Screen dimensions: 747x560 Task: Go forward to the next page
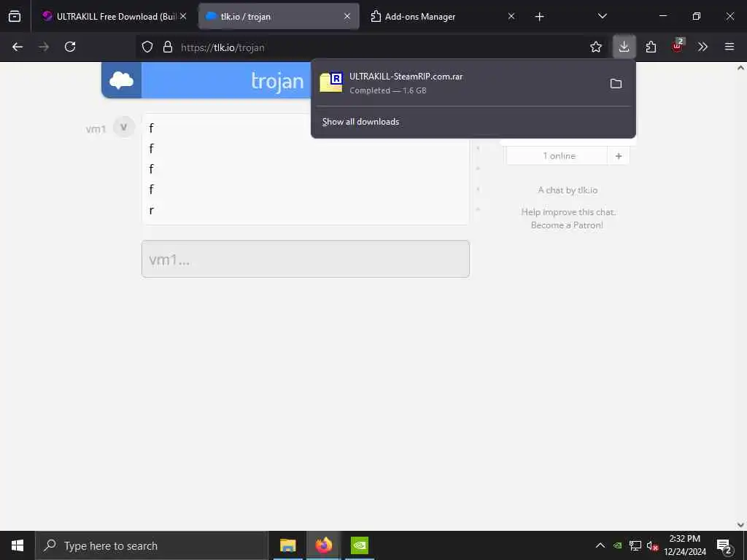(43, 47)
